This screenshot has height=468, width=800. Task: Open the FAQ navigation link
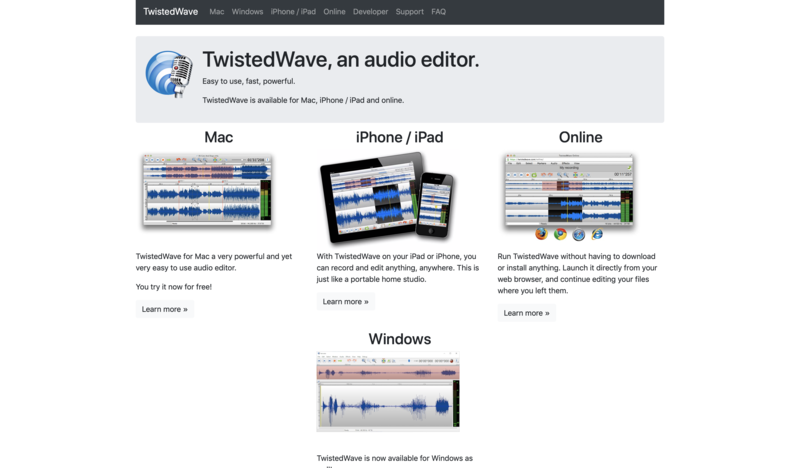(439, 12)
